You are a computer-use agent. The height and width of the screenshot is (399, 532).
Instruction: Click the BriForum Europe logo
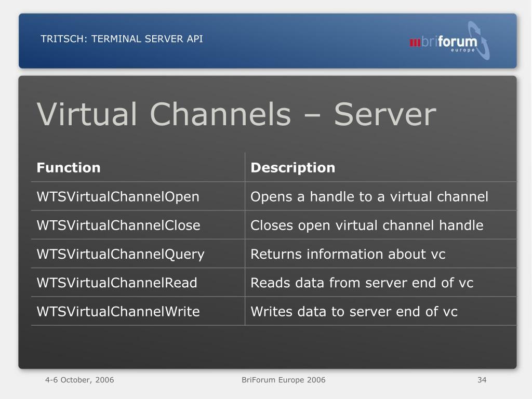(x=449, y=41)
